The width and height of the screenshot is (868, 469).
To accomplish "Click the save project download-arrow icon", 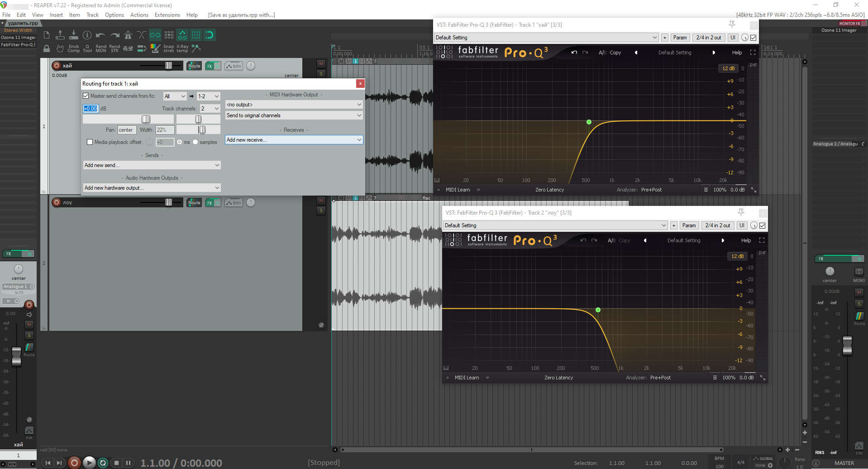I will coord(74,35).
